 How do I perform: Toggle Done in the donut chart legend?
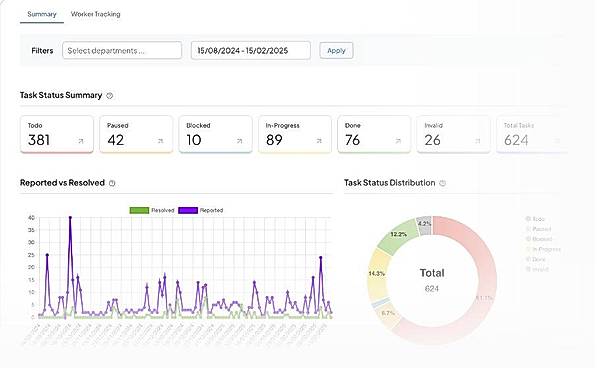(x=535, y=259)
